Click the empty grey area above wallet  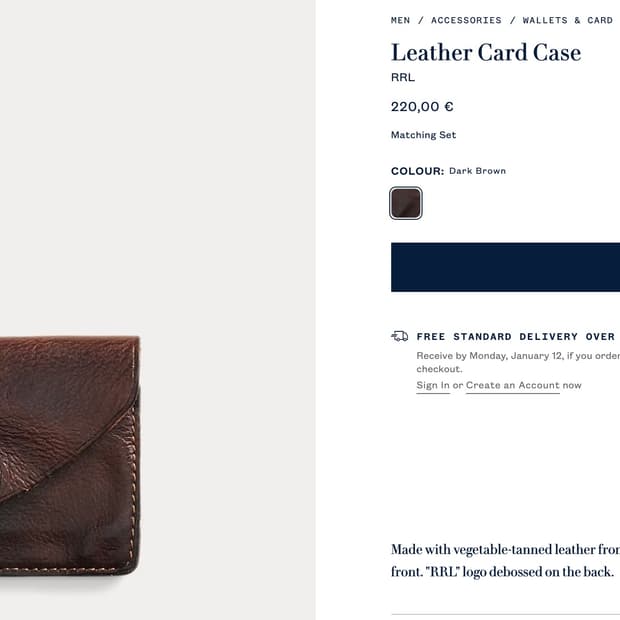point(158,158)
